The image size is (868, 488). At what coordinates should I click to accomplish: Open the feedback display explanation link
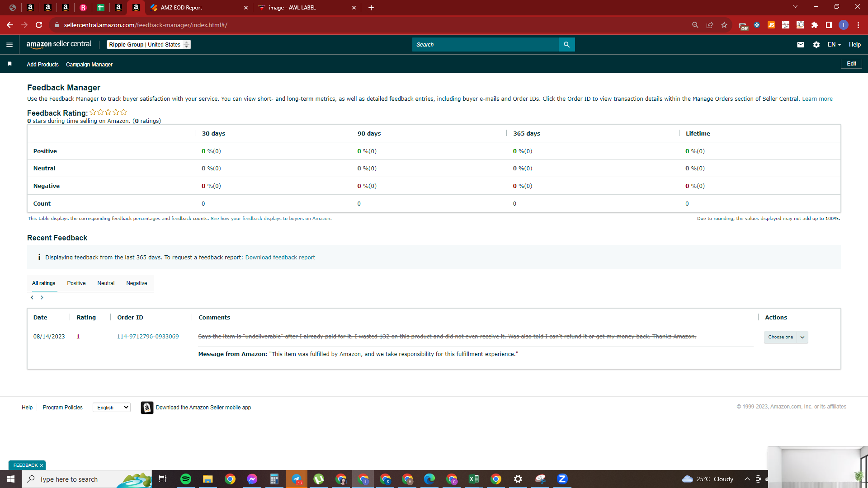pyautogui.click(x=271, y=219)
